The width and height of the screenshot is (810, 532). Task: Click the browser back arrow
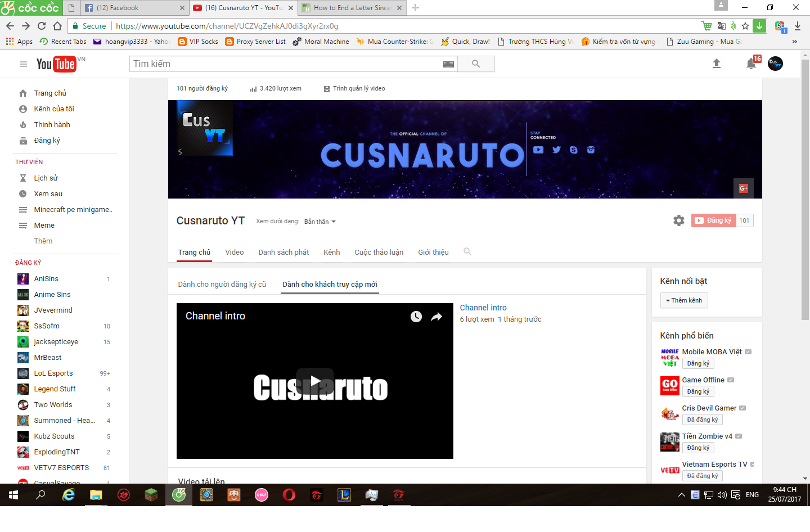pos(10,26)
